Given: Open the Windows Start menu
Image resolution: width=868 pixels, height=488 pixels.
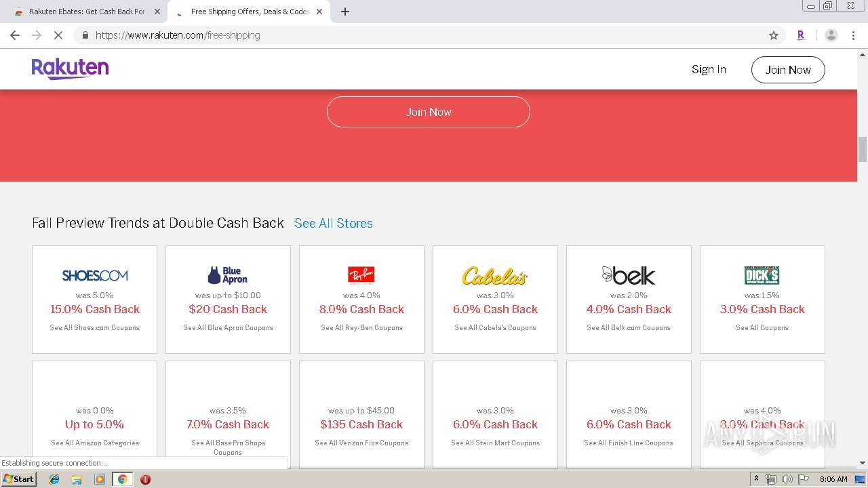Looking at the screenshot, I should click(19, 479).
